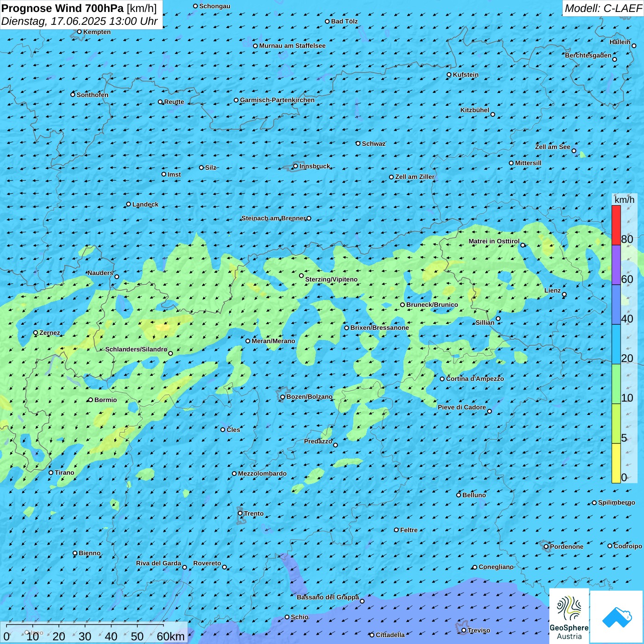
Task: Click the Bozen/Bolzano city marker
Action: (x=282, y=397)
